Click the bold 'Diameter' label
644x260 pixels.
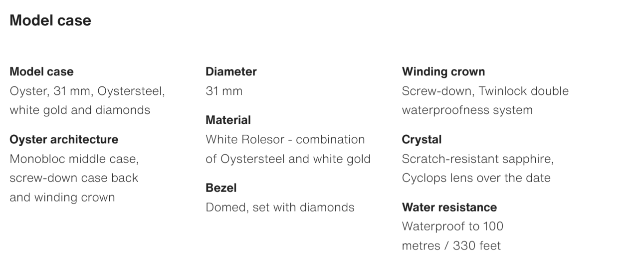click(231, 71)
